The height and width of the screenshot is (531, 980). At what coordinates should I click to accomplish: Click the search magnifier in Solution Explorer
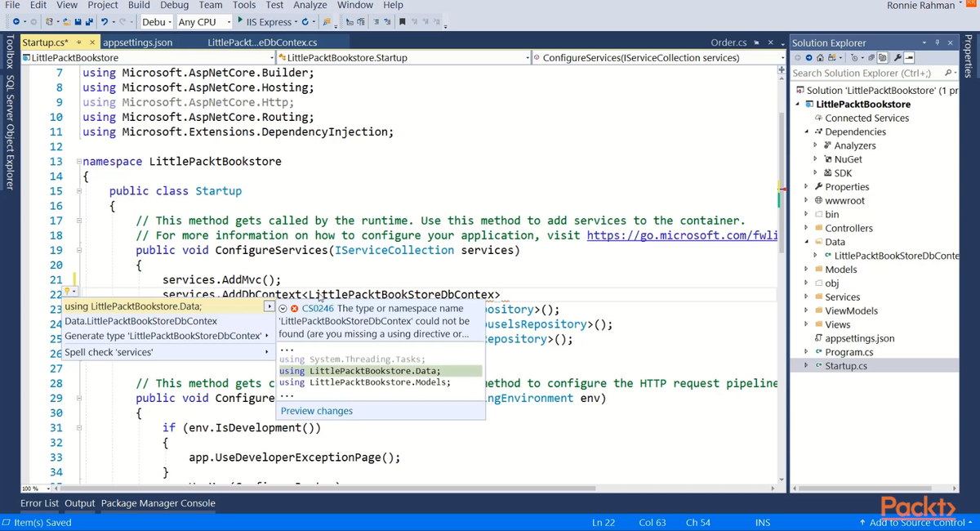(947, 74)
